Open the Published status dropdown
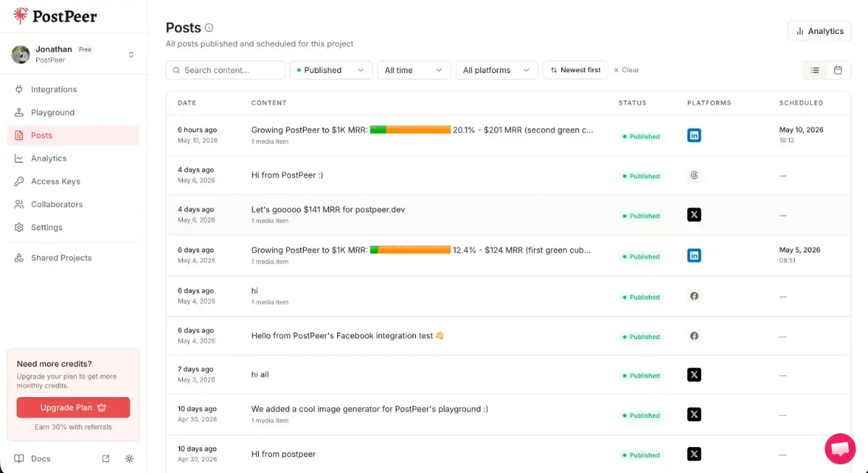This screenshot has width=868, height=473. pos(331,70)
